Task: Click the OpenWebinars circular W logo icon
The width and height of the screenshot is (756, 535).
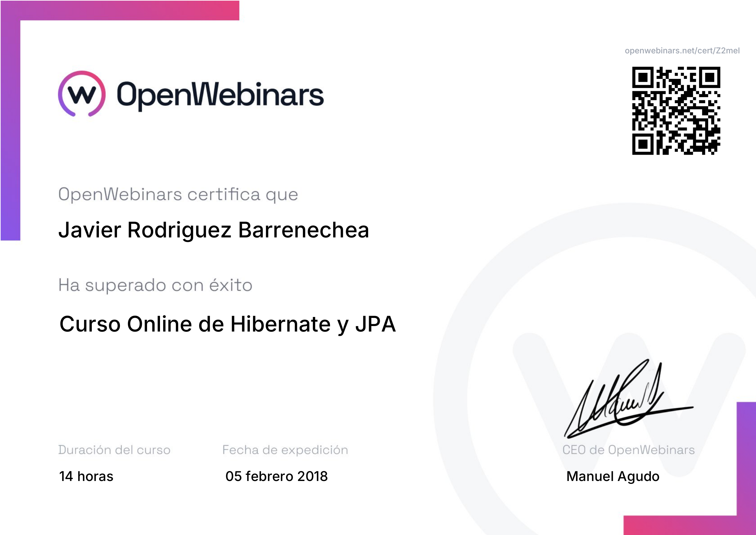Action: click(x=82, y=93)
